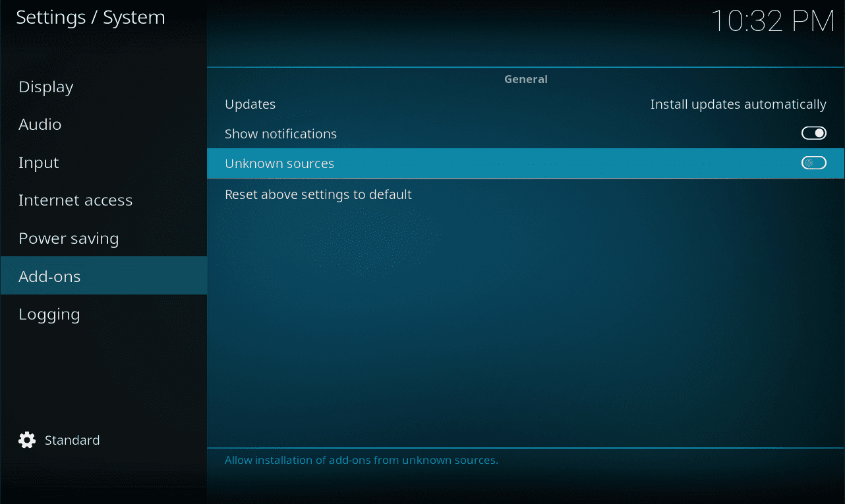Switch to the Input settings category
The width and height of the screenshot is (845, 504).
point(39,163)
